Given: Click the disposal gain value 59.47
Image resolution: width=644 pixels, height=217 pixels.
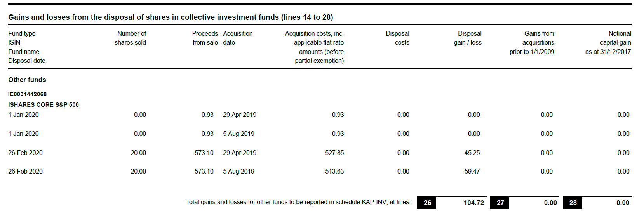Looking at the screenshot, I should (x=472, y=172).
